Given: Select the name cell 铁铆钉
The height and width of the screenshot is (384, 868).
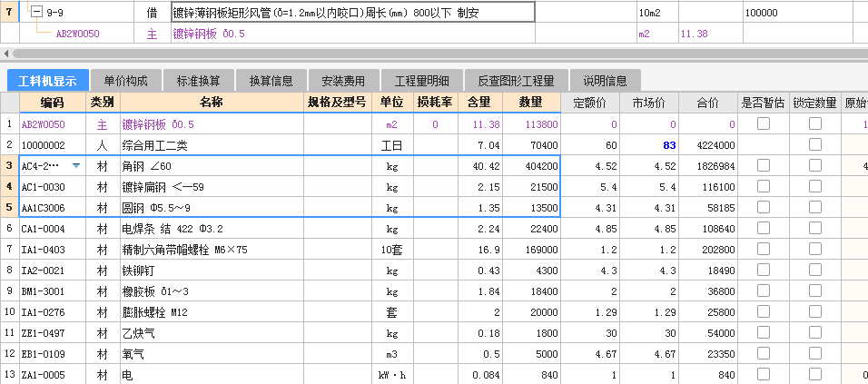Looking at the screenshot, I should 212,271.
